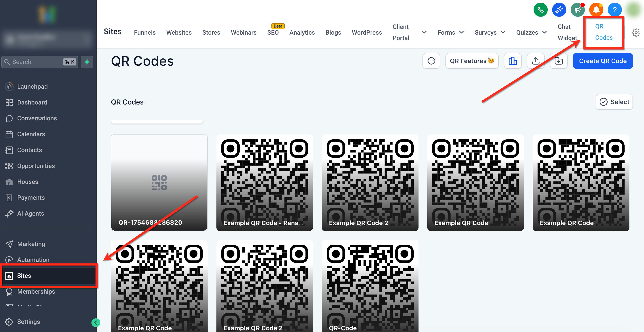Collapse the sidebar with green chevron
This screenshot has width=644, height=332.
(96, 323)
